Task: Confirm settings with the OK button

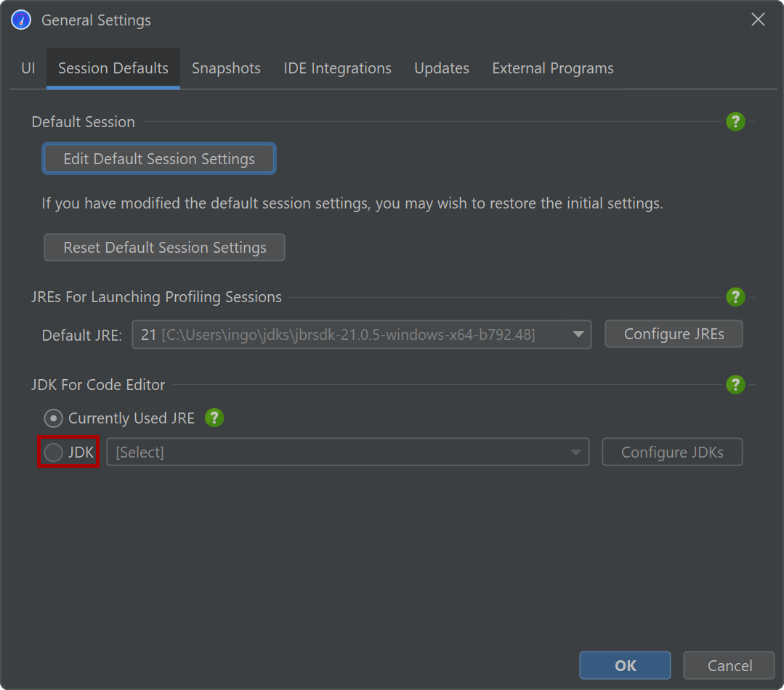Action: point(625,665)
